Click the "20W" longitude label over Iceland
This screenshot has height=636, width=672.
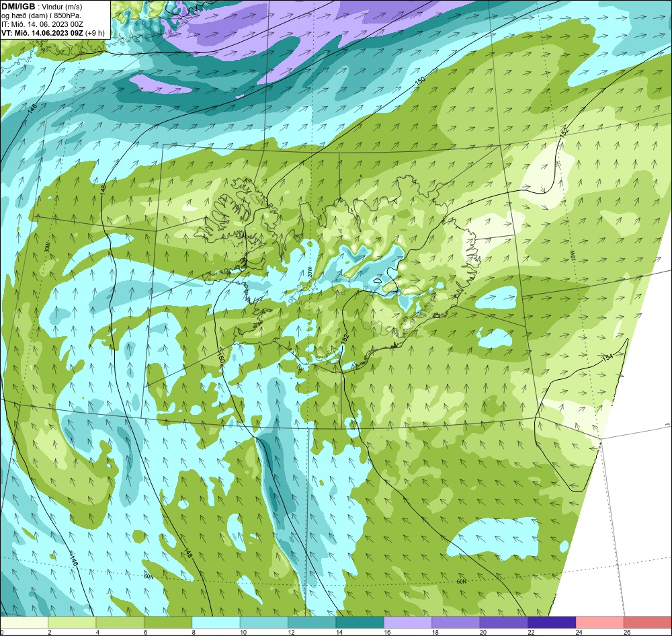(310, 271)
